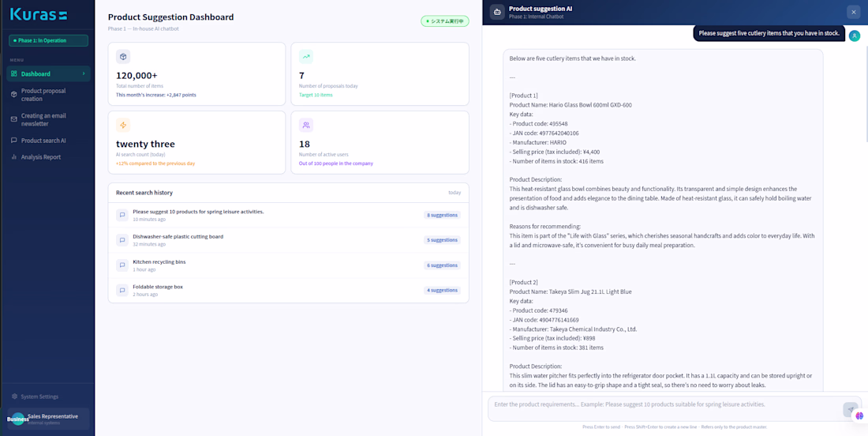Click the 8 suggestions badge

point(442,215)
